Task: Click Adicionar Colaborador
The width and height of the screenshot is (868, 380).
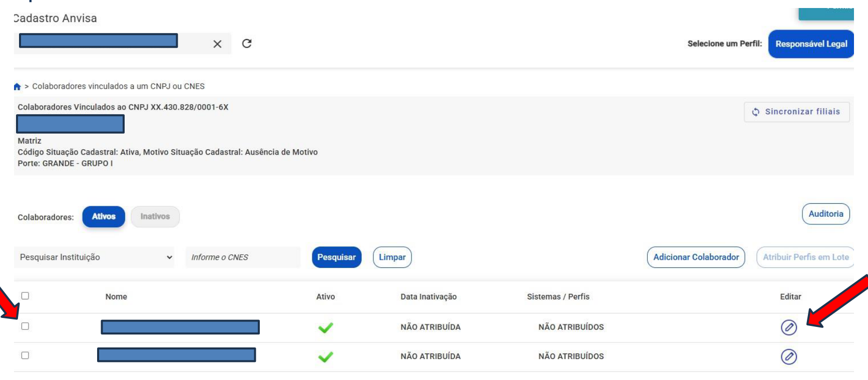Action: [696, 257]
